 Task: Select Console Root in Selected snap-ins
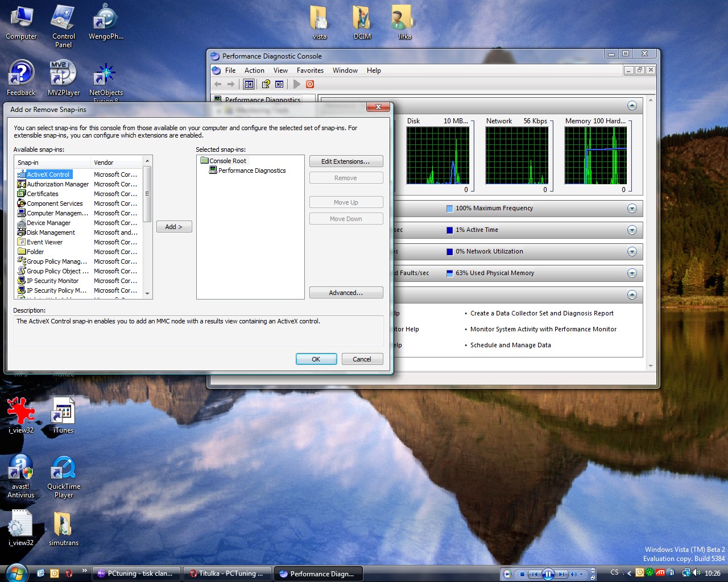point(224,161)
